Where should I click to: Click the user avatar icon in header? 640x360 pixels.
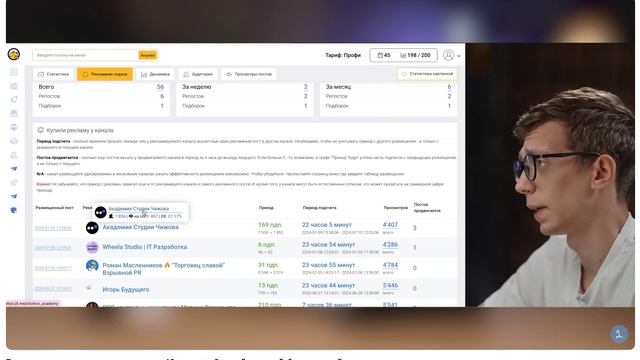click(x=449, y=55)
